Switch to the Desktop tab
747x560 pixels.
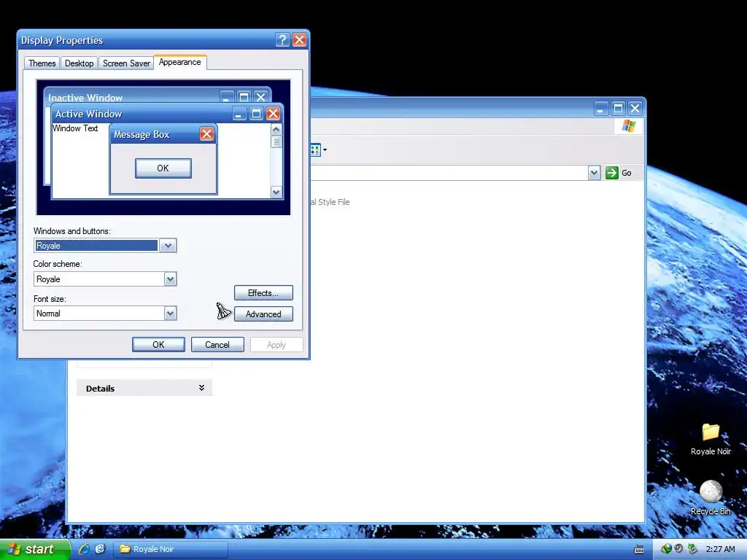pos(79,63)
